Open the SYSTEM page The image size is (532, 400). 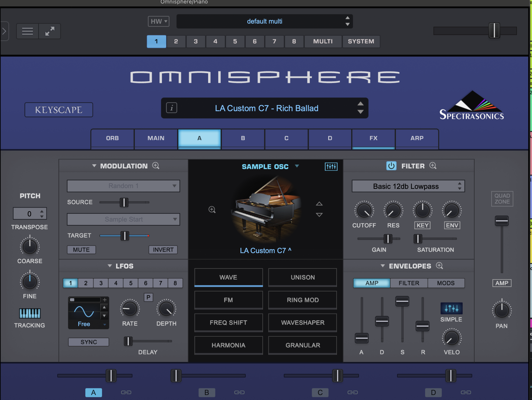[x=361, y=41]
